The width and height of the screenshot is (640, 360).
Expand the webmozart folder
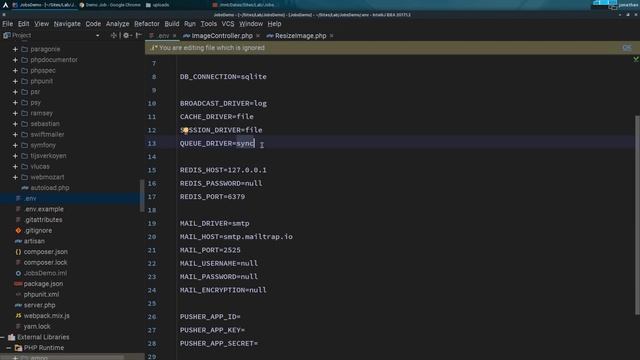(x=15, y=177)
